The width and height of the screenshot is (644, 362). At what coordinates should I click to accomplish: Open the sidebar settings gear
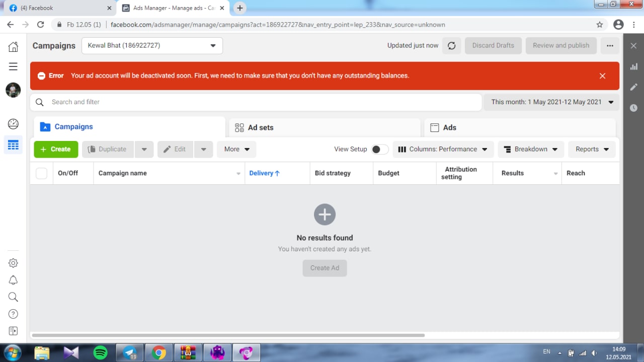(13, 263)
